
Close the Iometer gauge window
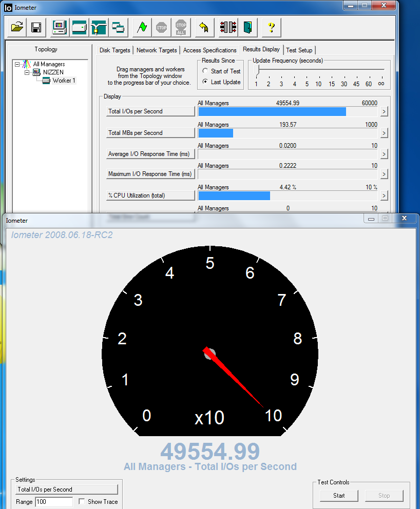(404, 218)
